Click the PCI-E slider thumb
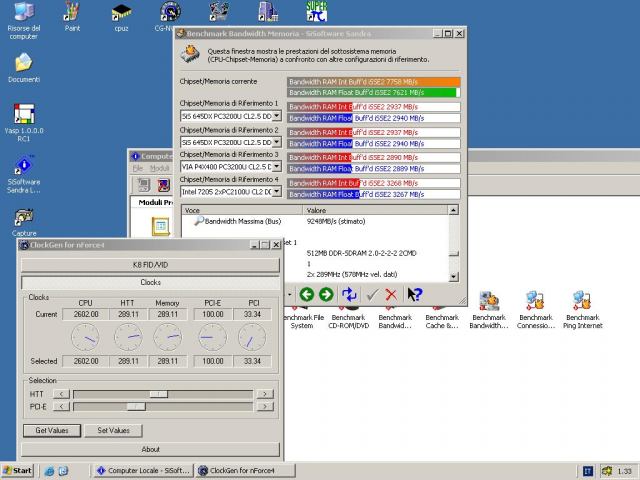 click(136, 407)
